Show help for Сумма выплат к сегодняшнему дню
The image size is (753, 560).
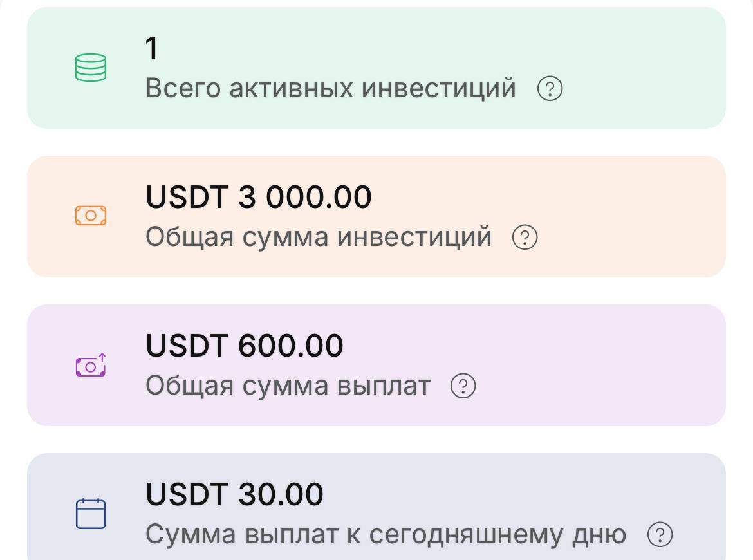[660, 535]
